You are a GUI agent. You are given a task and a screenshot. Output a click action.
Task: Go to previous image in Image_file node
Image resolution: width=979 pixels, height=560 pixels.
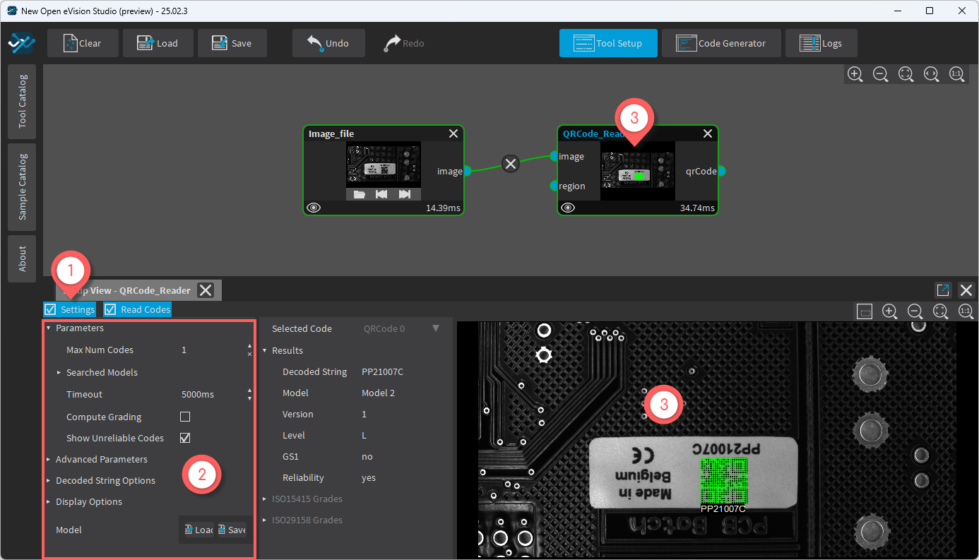coord(381,194)
